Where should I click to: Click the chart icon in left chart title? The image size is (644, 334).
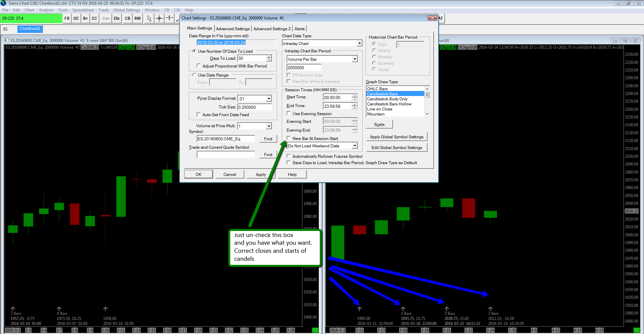pos(6,40)
